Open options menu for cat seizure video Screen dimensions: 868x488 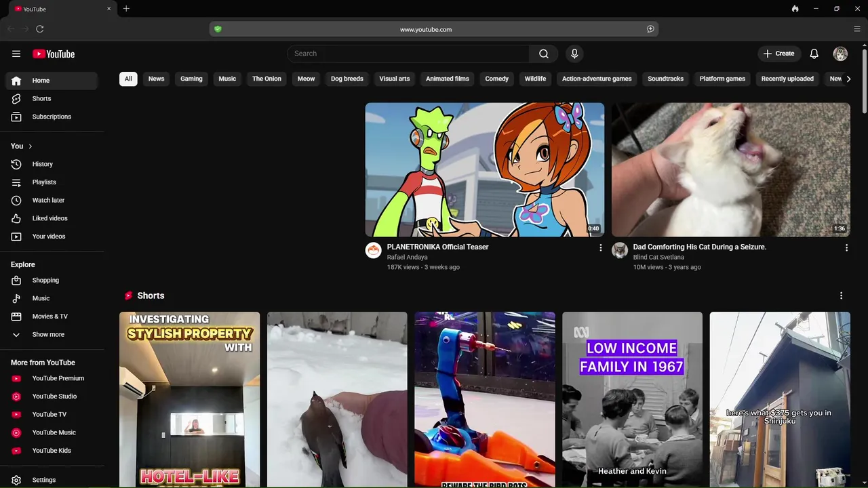[x=846, y=248]
